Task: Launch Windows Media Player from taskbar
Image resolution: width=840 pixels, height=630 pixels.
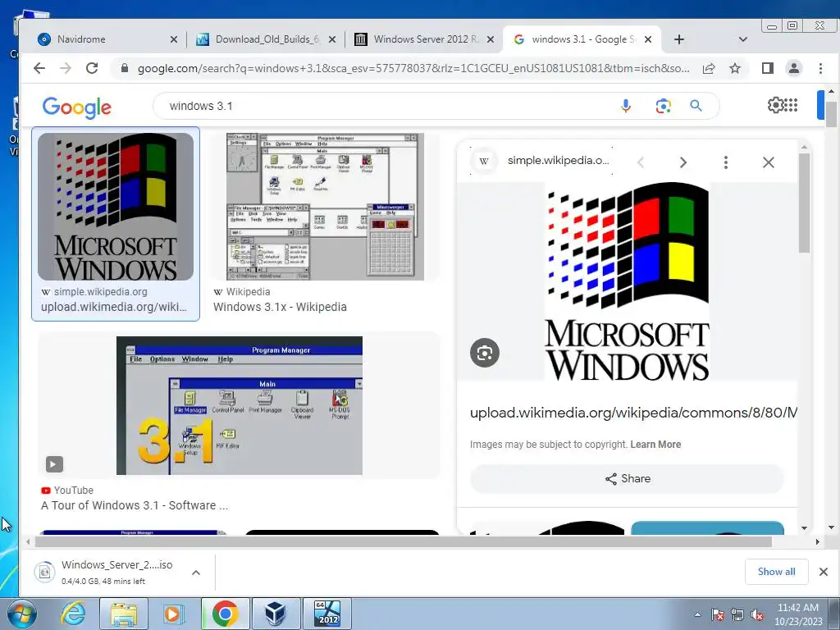Action: click(172, 614)
